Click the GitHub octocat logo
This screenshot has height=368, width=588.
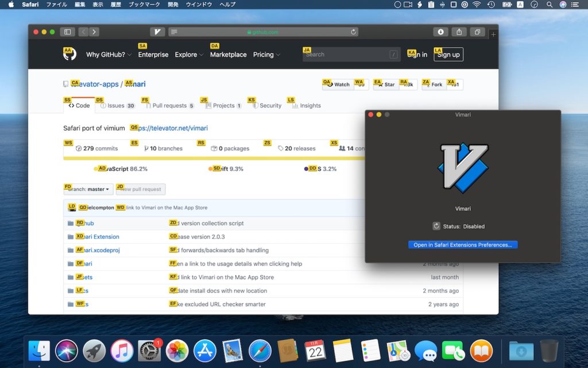[69, 53]
